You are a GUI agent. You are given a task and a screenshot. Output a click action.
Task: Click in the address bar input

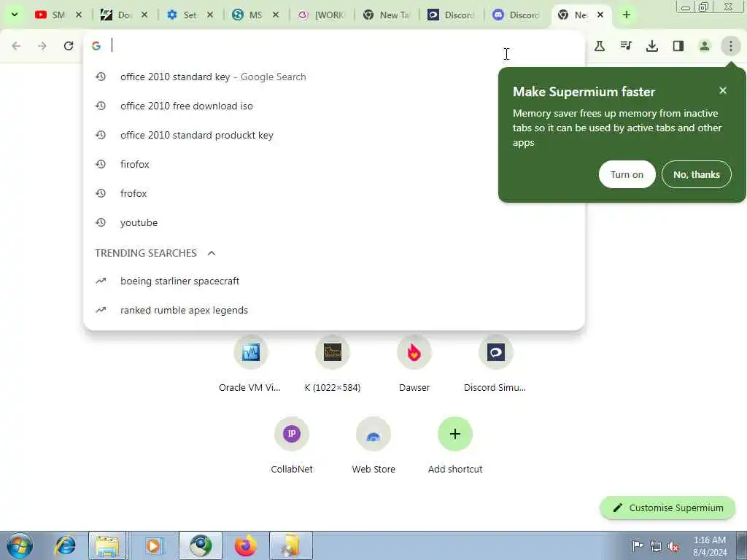pyautogui.click(x=333, y=46)
